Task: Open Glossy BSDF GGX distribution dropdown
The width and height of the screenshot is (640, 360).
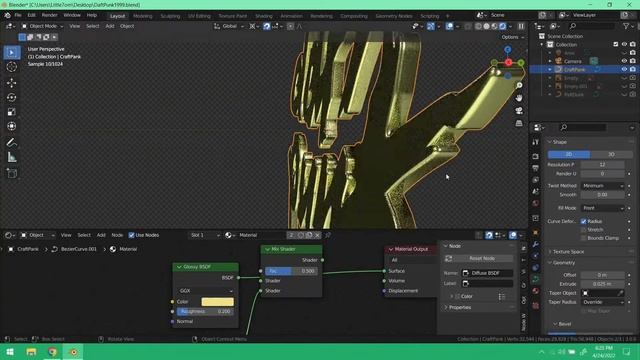Action: click(206, 291)
